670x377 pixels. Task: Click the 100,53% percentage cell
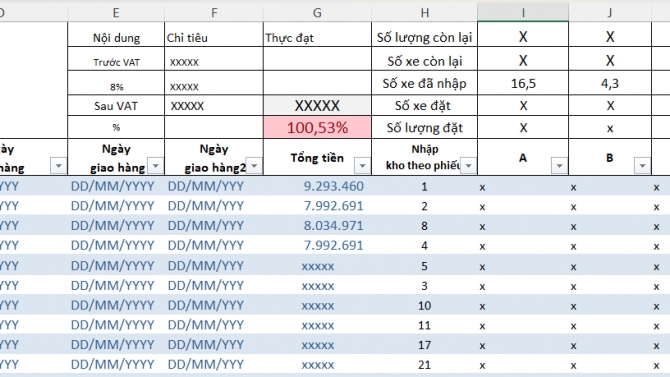317,127
